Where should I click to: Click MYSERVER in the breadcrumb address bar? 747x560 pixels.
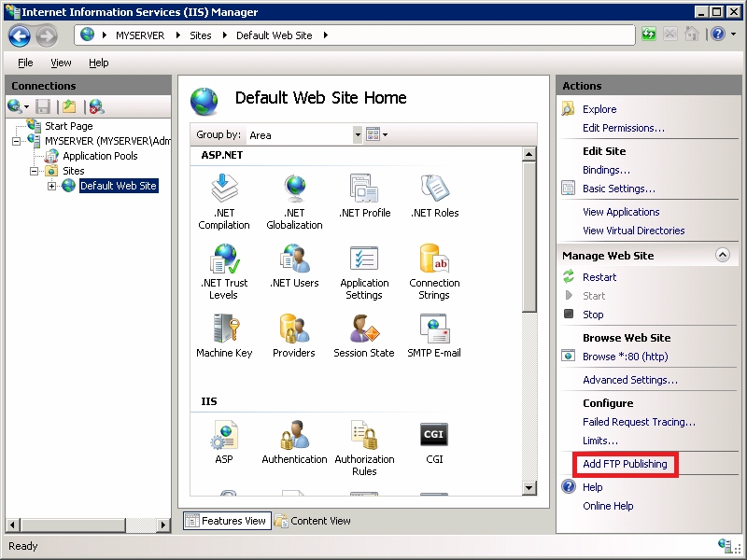(140, 35)
